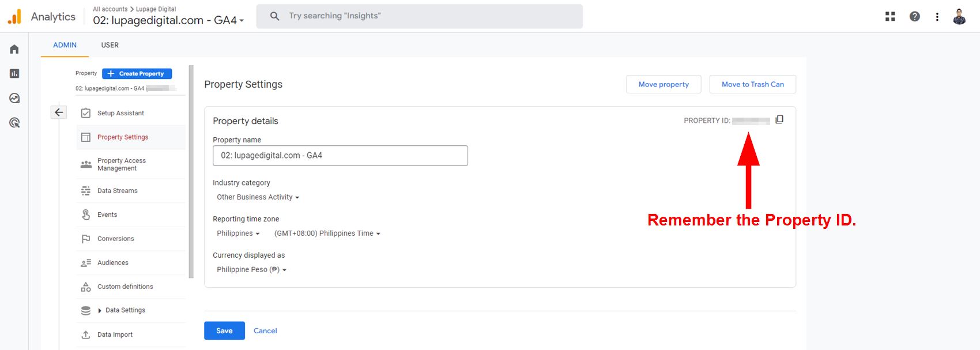Image resolution: width=980 pixels, height=350 pixels.
Task: Click the Custom definitions shapes icon
Action: [86, 287]
